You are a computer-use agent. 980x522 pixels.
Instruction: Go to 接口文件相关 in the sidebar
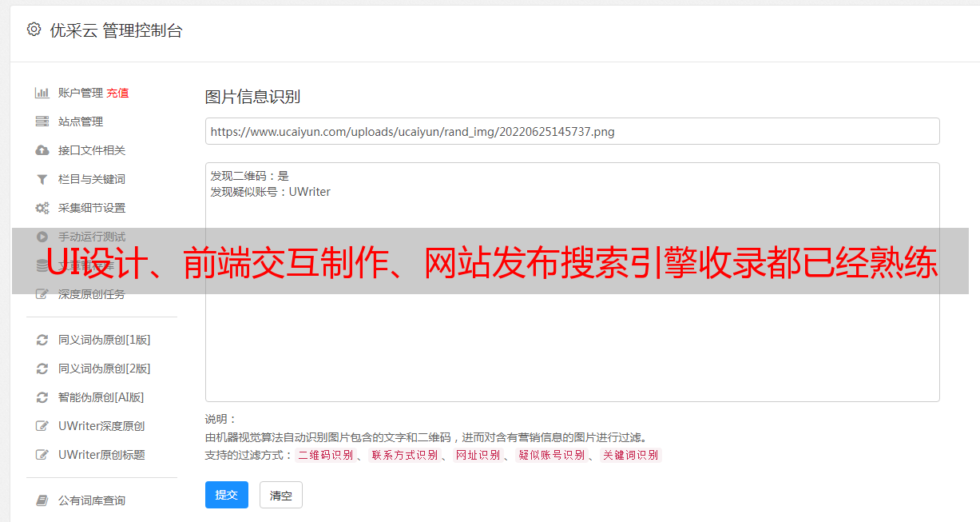click(92, 150)
